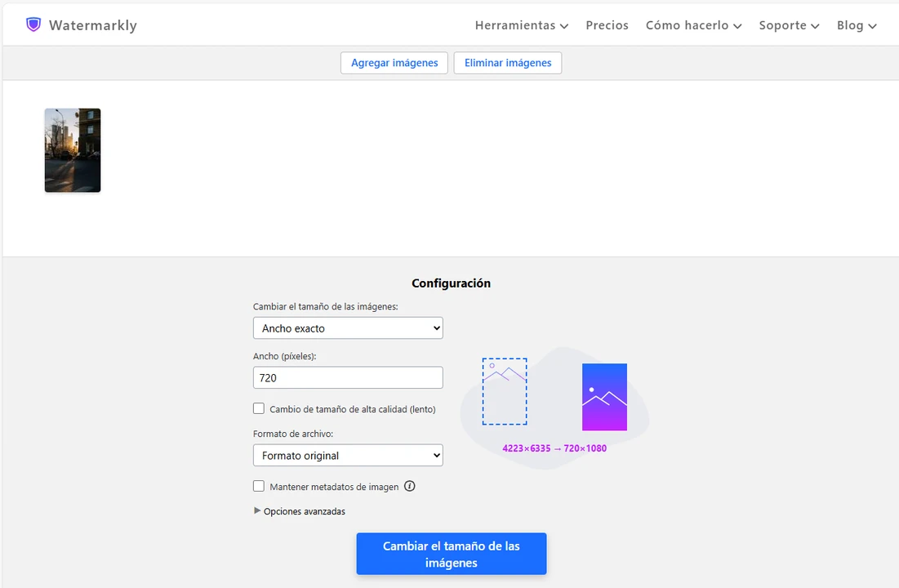The image size is (899, 588).
Task: Toggle Mantener metadatos de imagen checkbox
Action: [259, 486]
